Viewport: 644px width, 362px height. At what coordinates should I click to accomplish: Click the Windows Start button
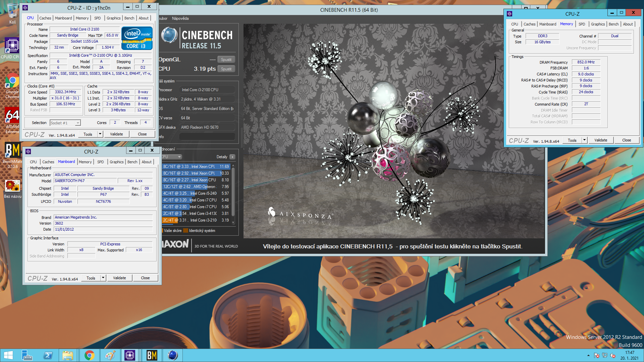pos(8,355)
